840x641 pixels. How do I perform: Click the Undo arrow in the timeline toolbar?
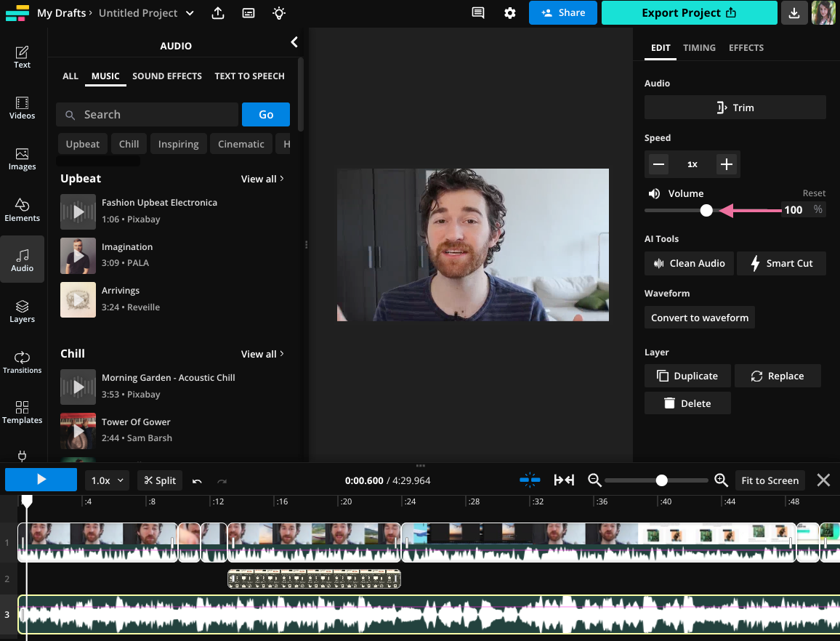coord(196,480)
